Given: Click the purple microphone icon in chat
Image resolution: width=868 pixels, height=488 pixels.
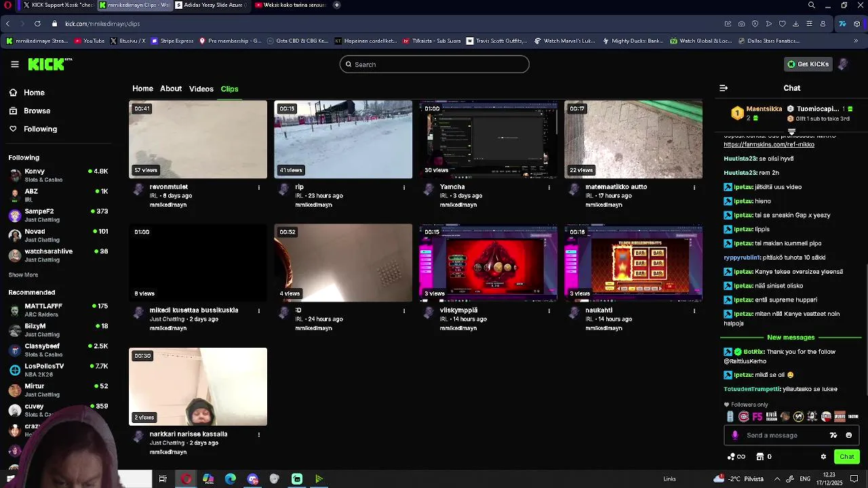Looking at the screenshot, I should coord(735,435).
